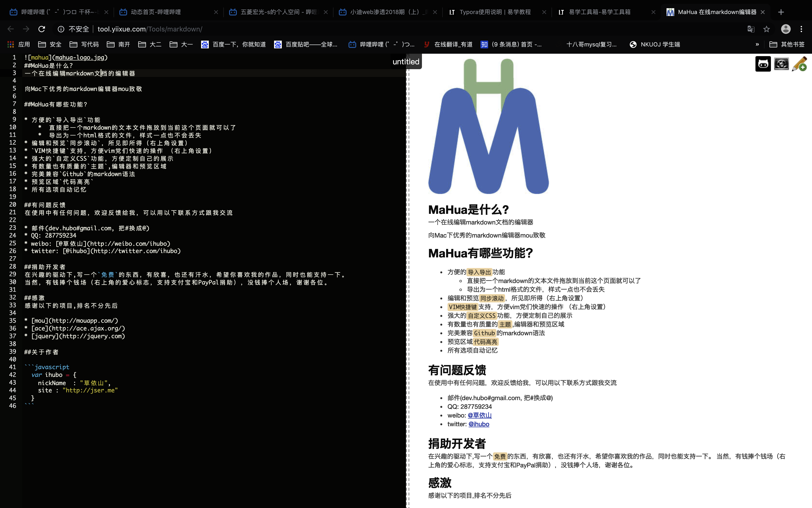
Task: Open the 百度贴吧 bookmark
Action: pyautogui.click(x=306, y=44)
